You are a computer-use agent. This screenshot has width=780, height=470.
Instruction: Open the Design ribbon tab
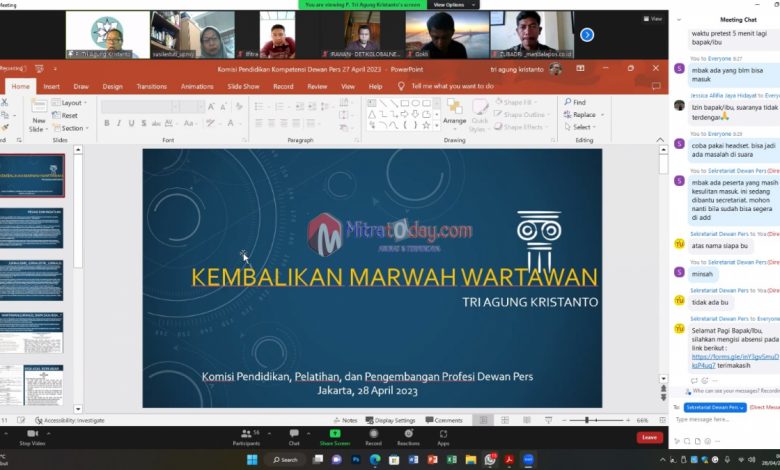[112, 87]
